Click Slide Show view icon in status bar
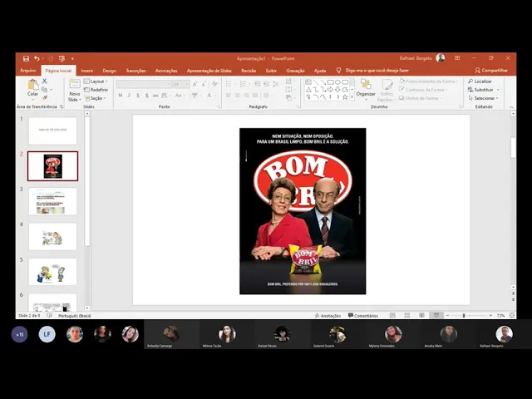Viewport: 532px width, 399px height. [436, 316]
